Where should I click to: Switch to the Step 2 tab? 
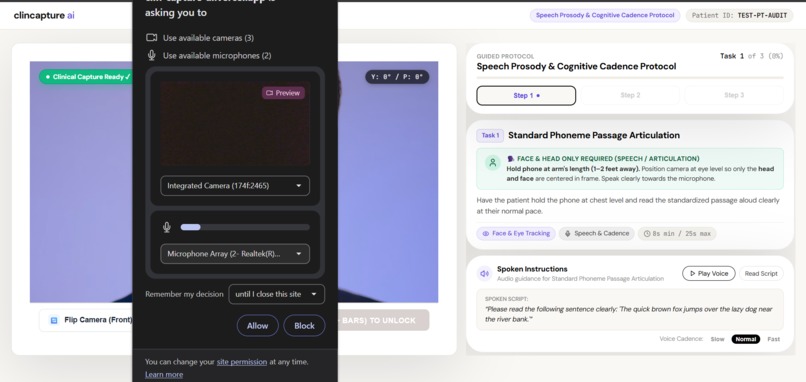[630, 95]
